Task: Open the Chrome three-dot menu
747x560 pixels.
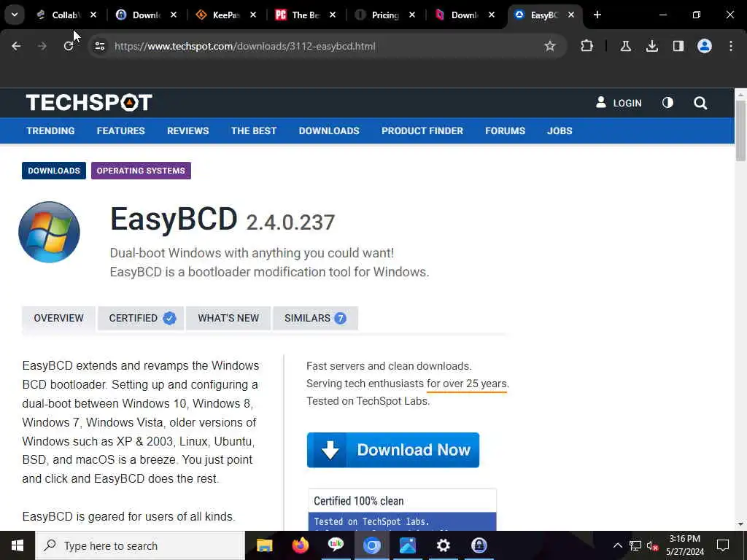Action: point(731,46)
